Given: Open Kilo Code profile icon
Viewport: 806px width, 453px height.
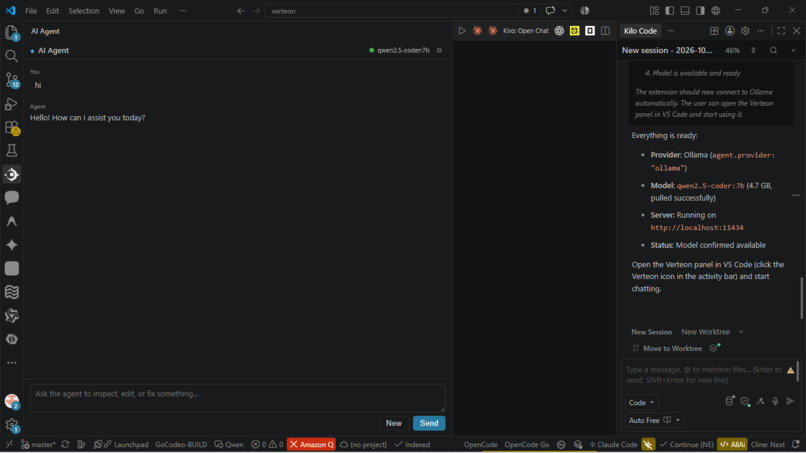Looking at the screenshot, I should pos(729,31).
